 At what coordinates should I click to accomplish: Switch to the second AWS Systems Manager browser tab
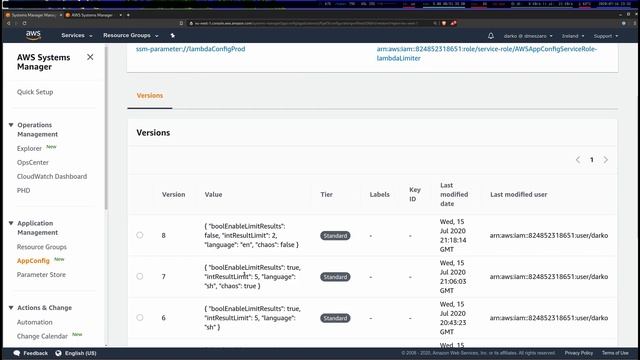pyautogui.click(x=93, y=15)
